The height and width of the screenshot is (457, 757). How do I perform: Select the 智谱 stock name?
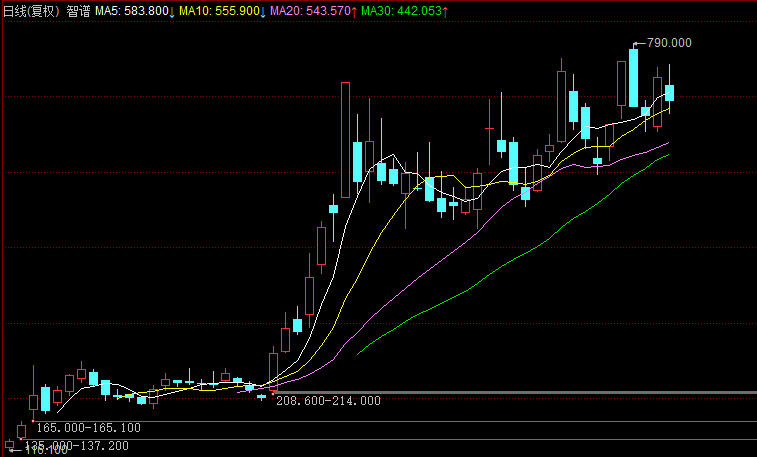[79, 10]
